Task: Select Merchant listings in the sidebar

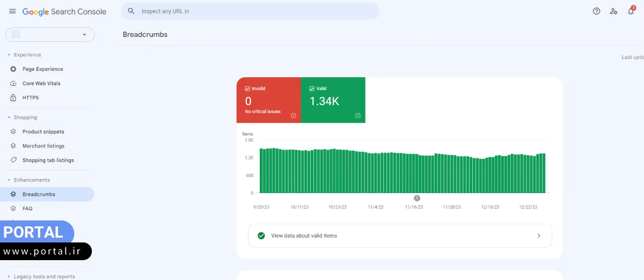Action: [x=43, y=146]
